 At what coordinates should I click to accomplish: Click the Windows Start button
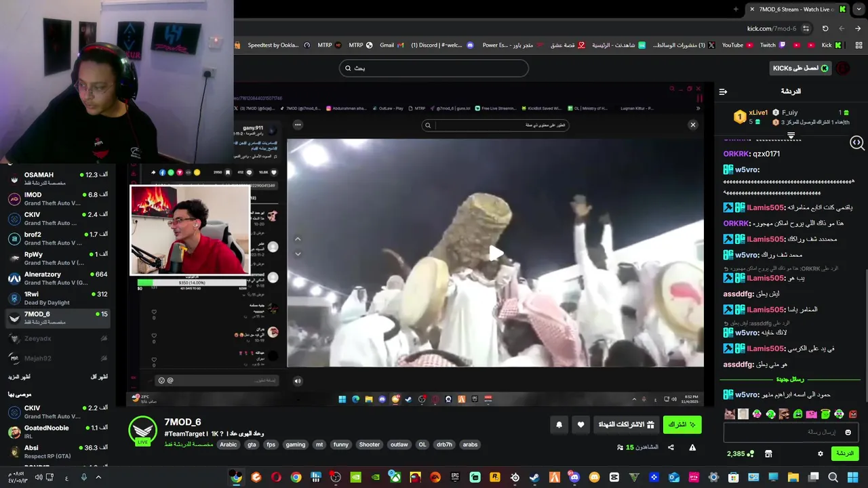[x=852, y=477]
